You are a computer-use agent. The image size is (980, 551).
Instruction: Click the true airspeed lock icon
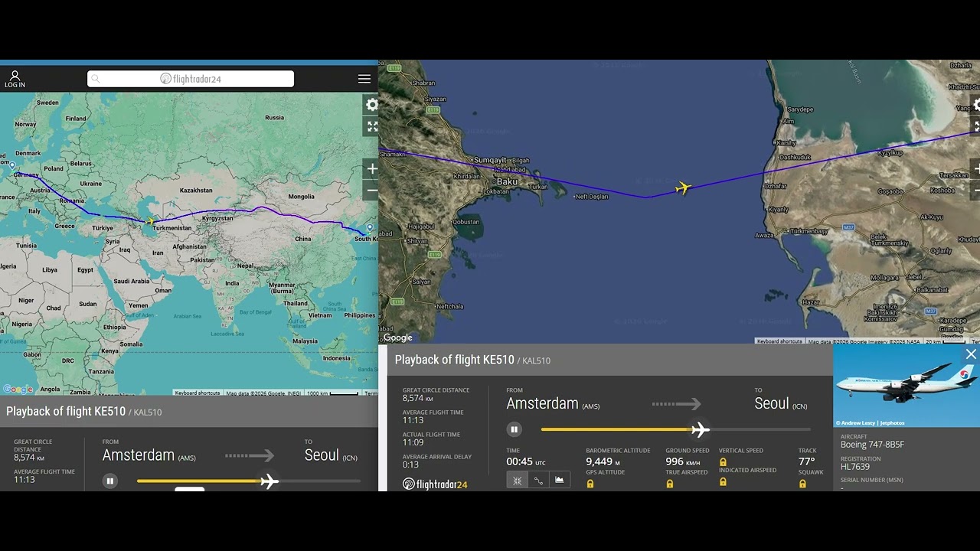pyautogui.click(x=670, y=484)
